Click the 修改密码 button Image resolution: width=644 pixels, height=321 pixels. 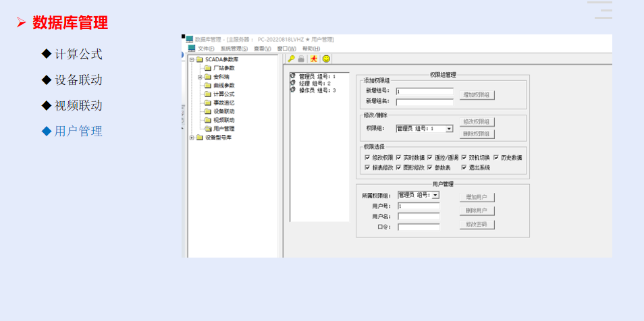[477, 224]
